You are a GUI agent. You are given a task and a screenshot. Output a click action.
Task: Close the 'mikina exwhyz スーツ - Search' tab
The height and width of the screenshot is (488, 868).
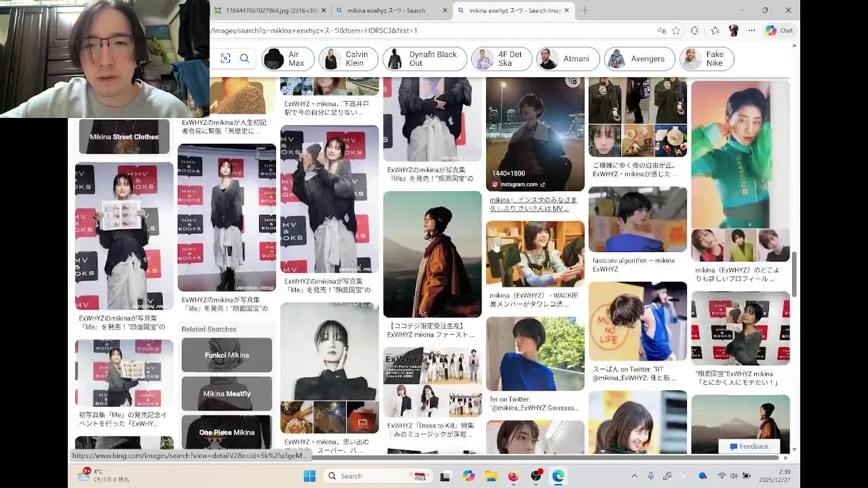446,10
